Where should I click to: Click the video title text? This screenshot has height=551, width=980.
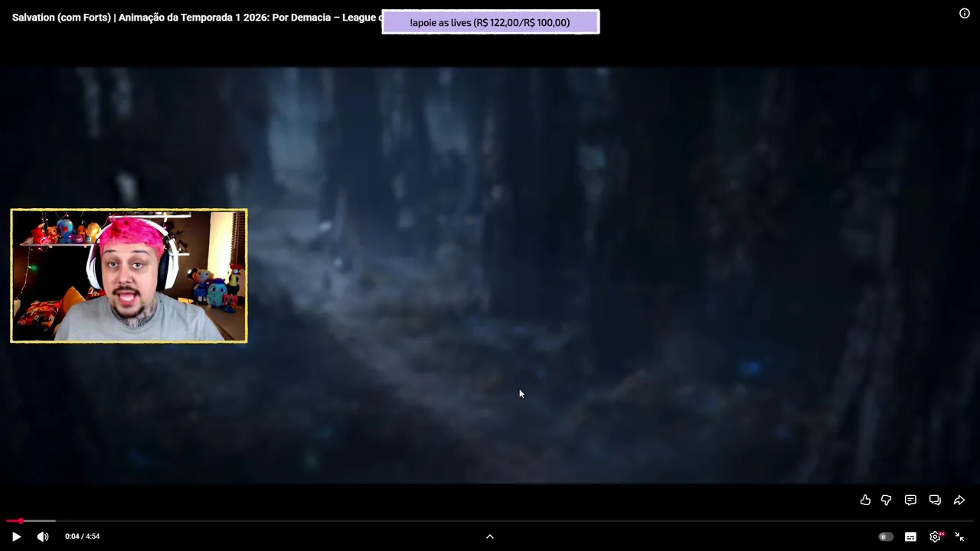click(197, 18)
